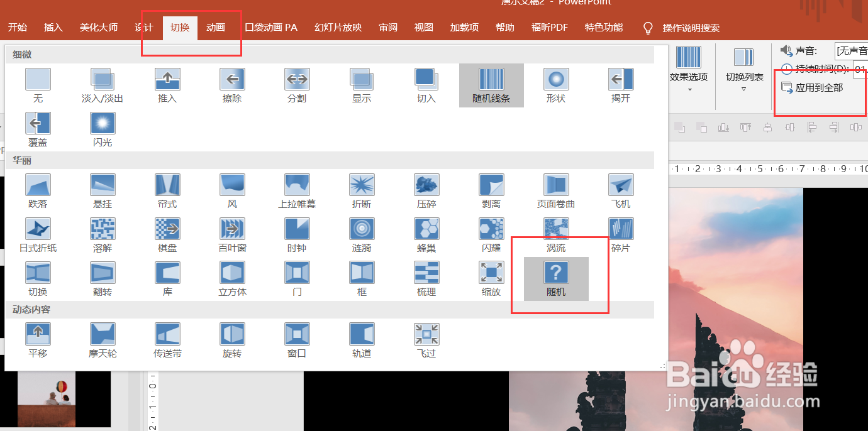
Task: Click 应用到全部 apply to all
Action: [812, 87]
